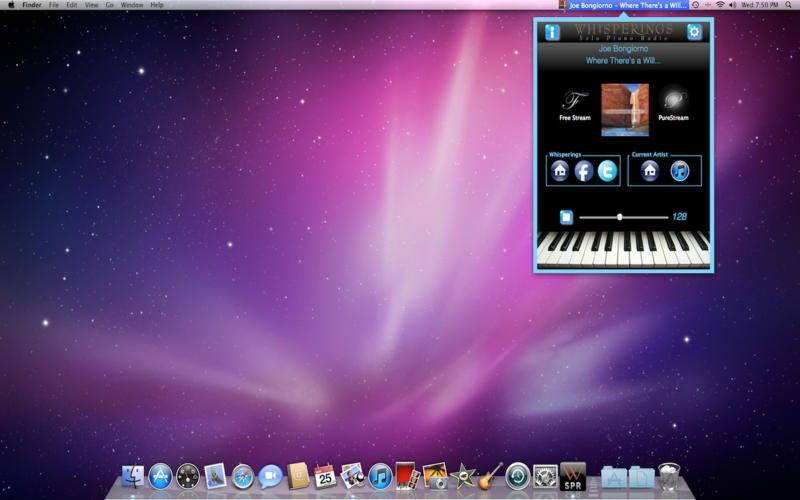The width and height of the screenshot is (800, 500).
Task: Click the 128 bitrate value
Action: (679, 217)
